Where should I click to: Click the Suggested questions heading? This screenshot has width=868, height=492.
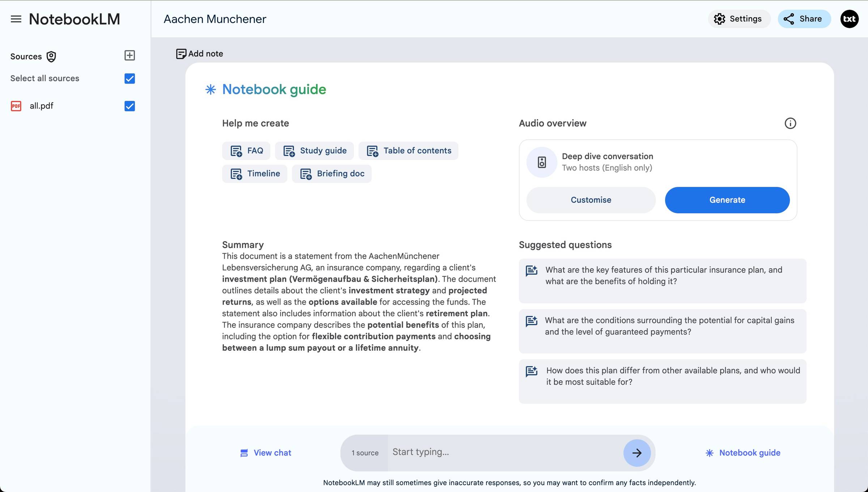(565, 245)
